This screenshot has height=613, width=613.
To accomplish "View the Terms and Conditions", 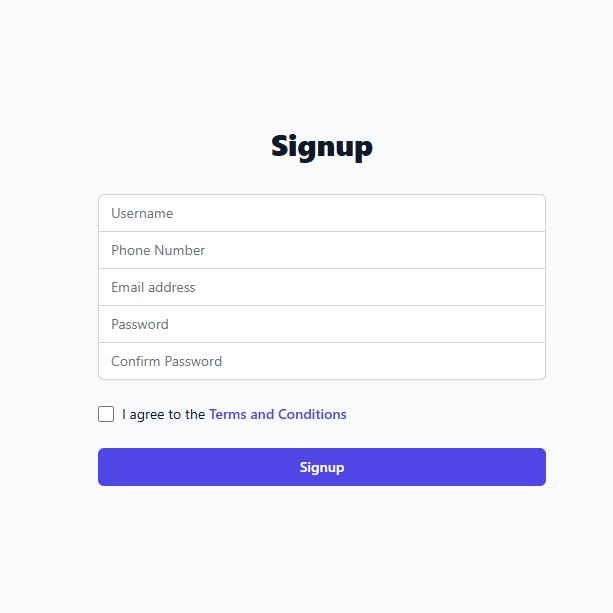I will [x=278, y=414].
